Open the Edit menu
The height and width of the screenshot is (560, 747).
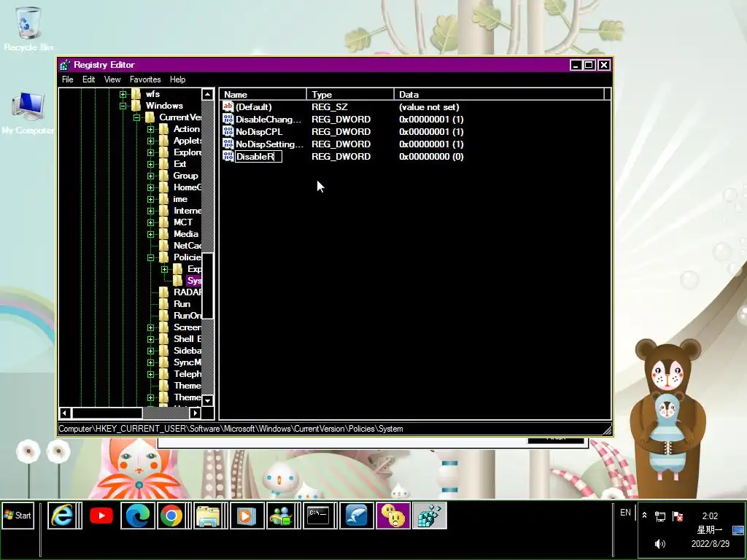[x=88, y=79]
